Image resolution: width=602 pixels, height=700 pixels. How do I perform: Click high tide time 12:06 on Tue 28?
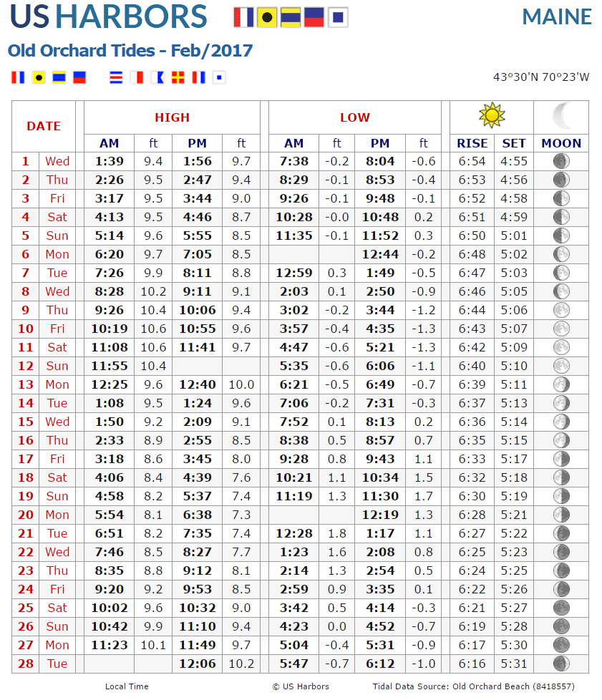[198, 663]
